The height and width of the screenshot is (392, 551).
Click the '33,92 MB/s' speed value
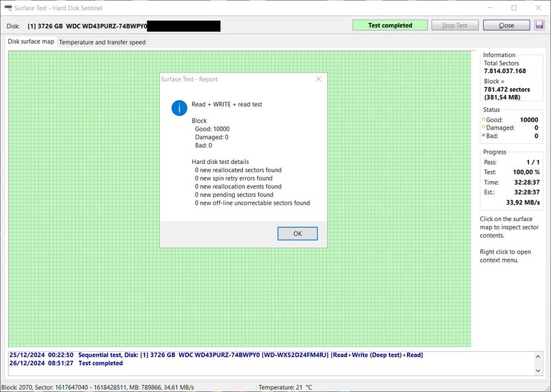(523, 202)
